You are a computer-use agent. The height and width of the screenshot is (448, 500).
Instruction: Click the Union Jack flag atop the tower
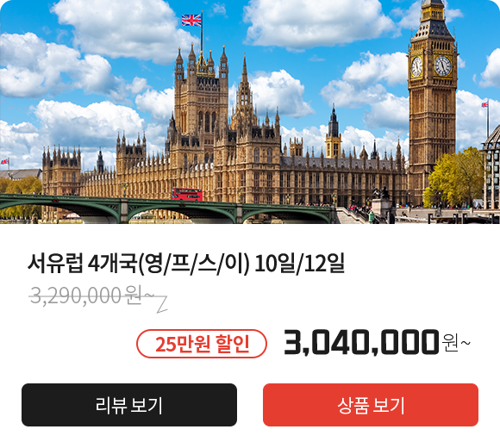[x=191, y=20]
